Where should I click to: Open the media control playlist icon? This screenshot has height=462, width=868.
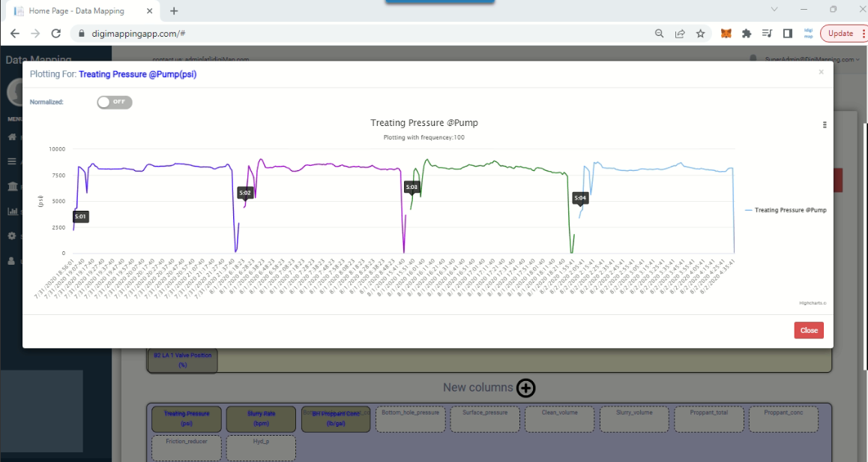tap(767, 34)
